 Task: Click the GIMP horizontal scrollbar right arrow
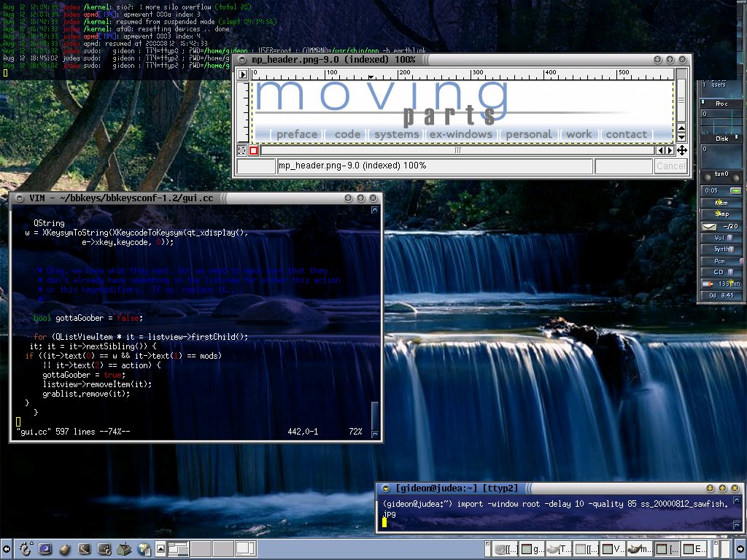point(670,150)
